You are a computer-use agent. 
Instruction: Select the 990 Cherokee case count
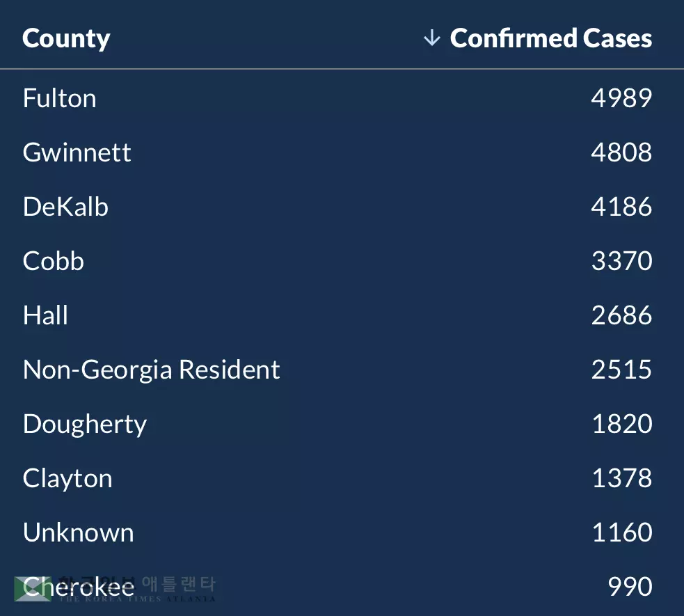630,587
